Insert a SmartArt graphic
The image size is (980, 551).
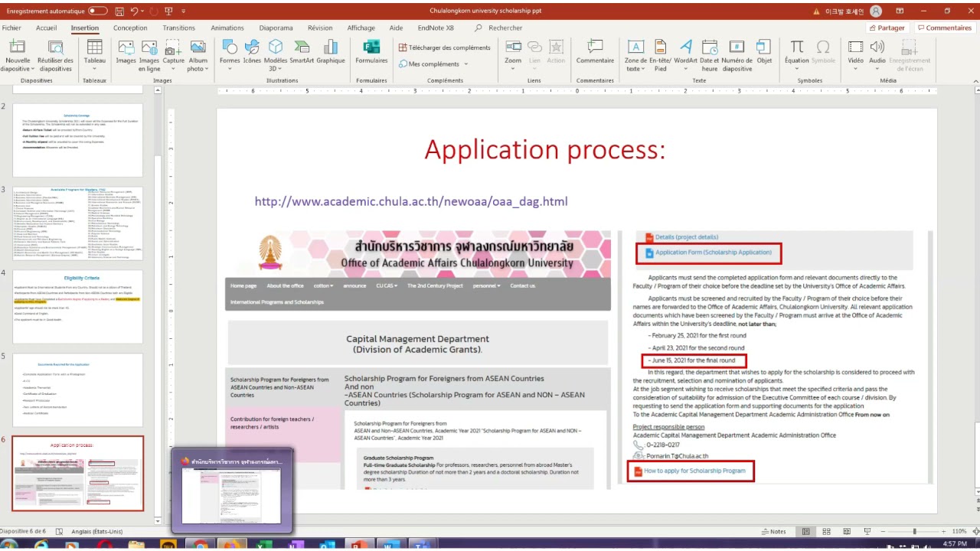click(302, 52)
